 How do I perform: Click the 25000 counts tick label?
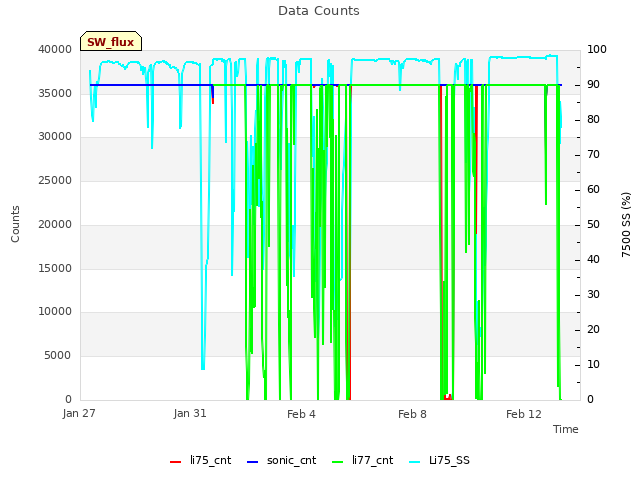tap(55, 180)
